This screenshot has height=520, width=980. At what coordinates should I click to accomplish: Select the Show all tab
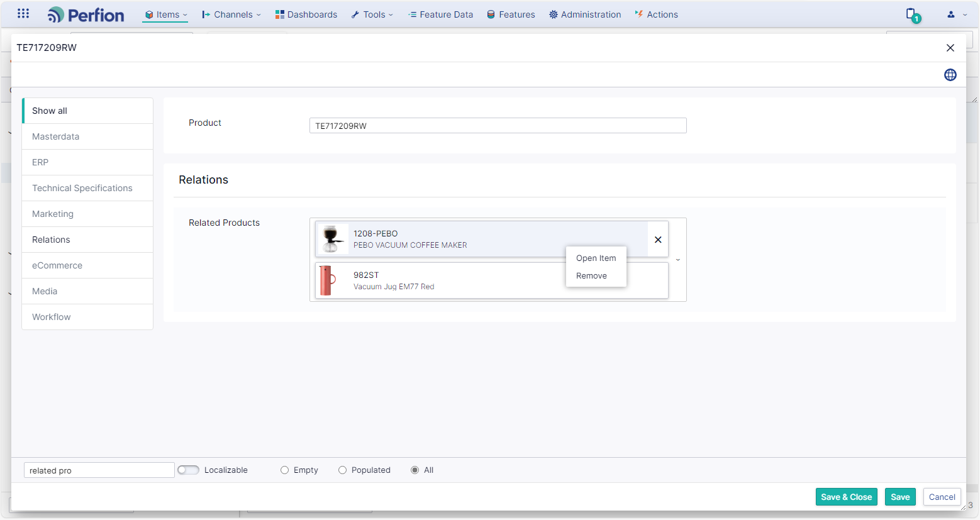coord(87,111)
